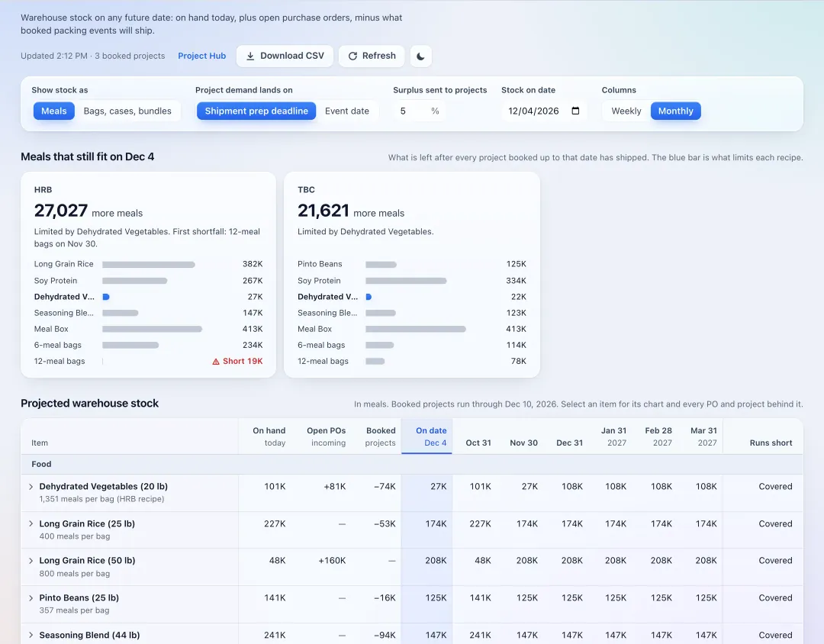
Task: Click the HRB card title
Action: 43,190
